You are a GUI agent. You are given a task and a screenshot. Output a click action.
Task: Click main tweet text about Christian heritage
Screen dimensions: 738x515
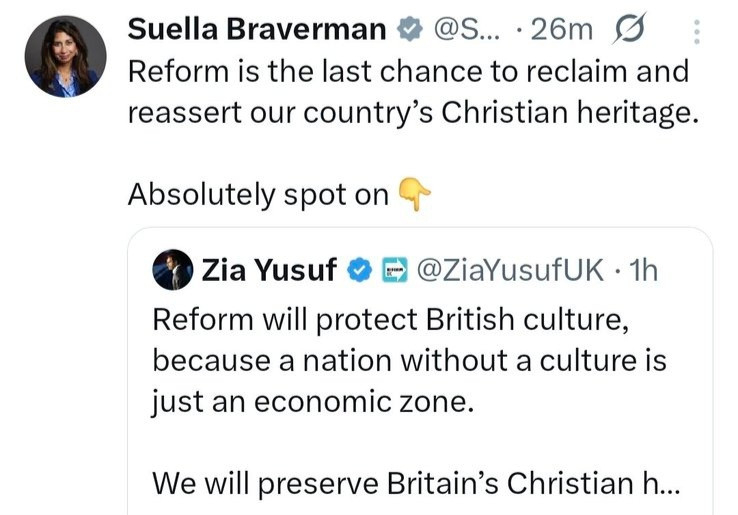(x=408, y=72)
